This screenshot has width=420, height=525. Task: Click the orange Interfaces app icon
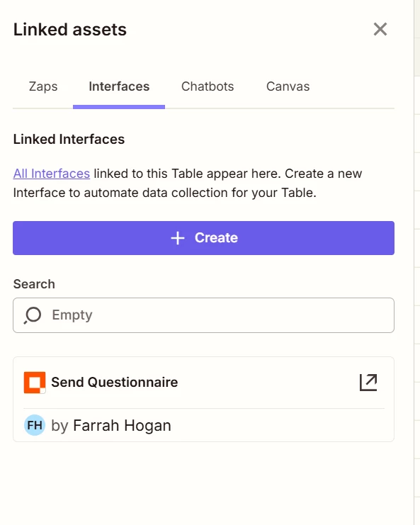(35, 383)
